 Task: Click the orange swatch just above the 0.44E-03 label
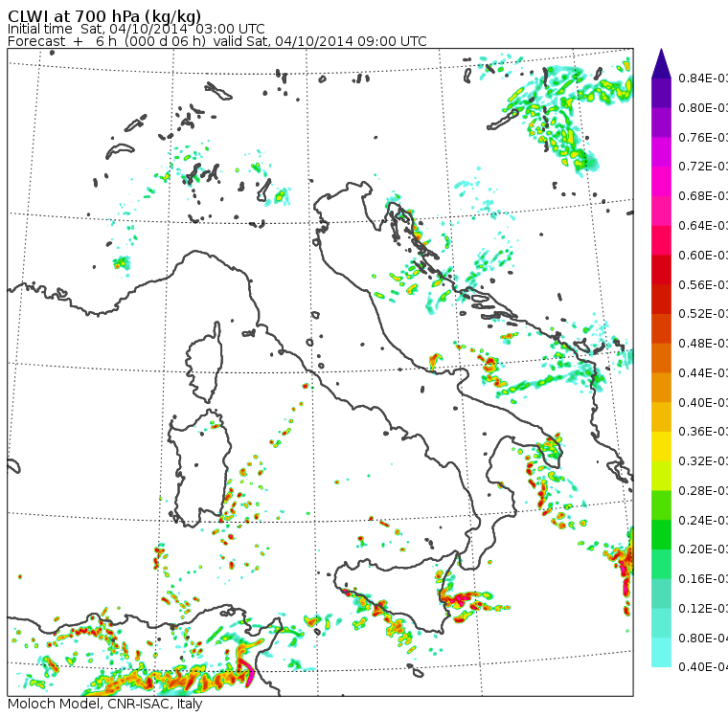[x=661, y=358]
